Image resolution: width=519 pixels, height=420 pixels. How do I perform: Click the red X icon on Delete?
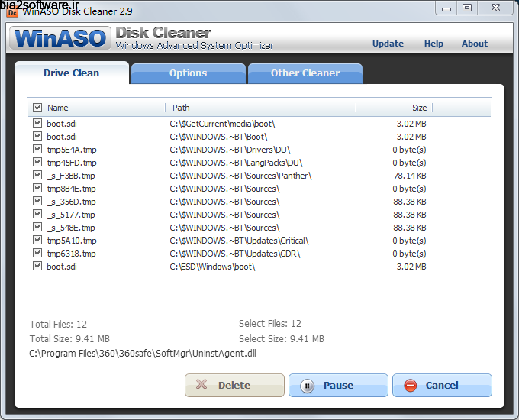(201, 385)
